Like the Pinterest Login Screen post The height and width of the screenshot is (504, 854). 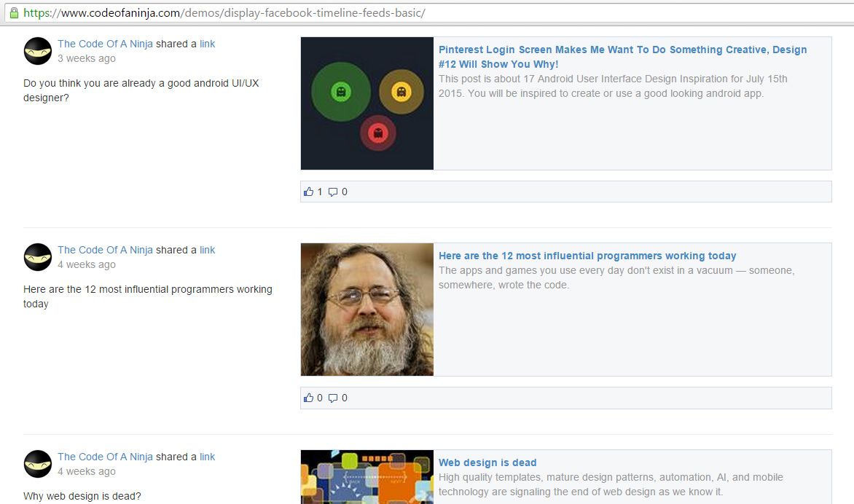[309, 192]
